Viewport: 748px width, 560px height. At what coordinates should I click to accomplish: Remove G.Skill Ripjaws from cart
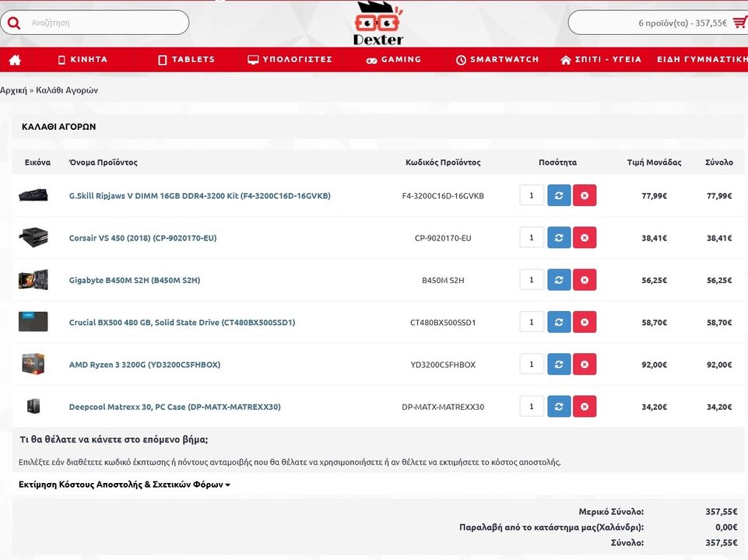tap(585, 195)
